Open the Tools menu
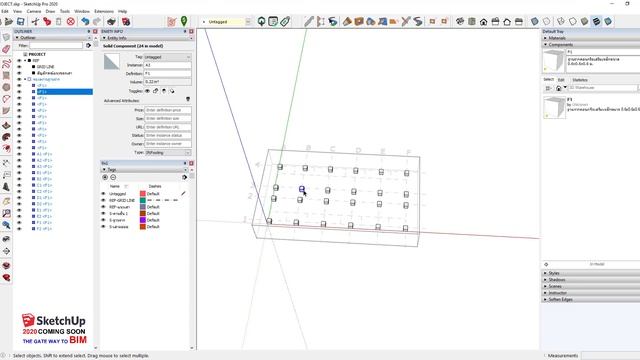Viewport: 640px width, 360px height. point(65,11)
